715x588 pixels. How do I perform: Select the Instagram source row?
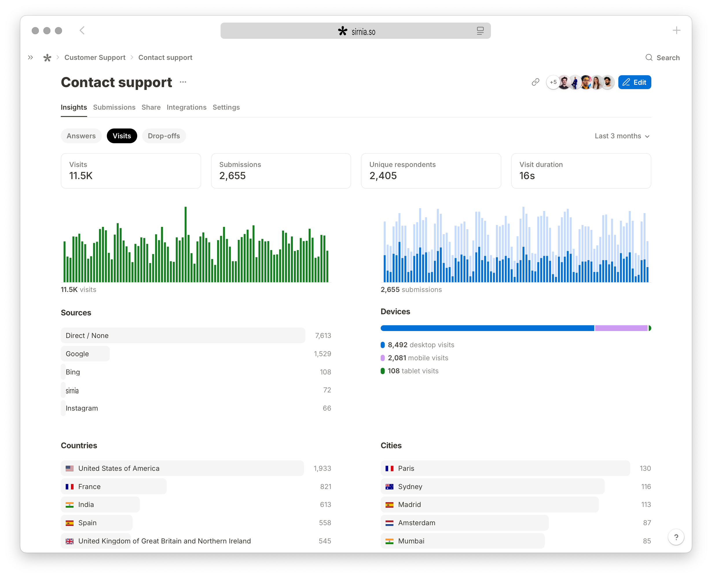click(x=196, y=408)
